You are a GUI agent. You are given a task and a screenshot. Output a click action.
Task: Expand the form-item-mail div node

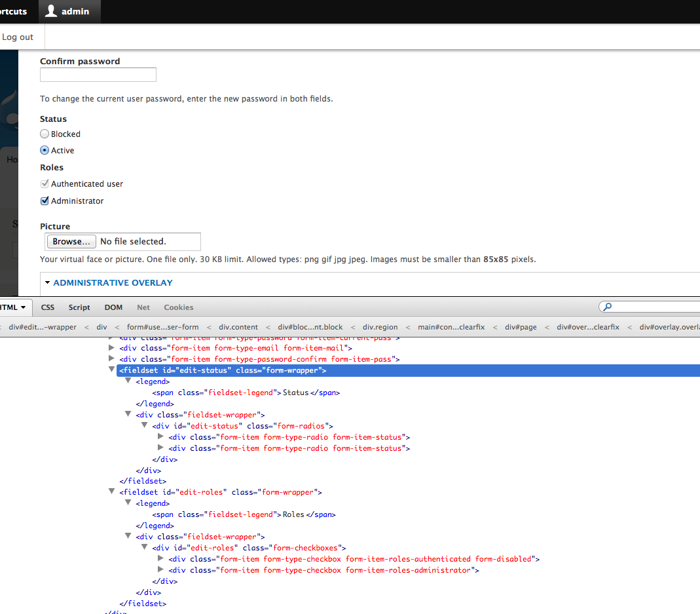coord(111,348)
